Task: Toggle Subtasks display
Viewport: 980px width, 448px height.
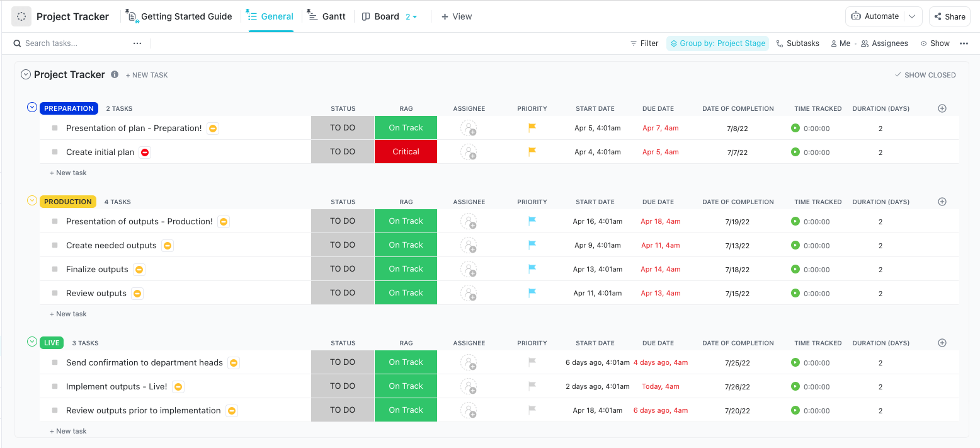Action: coord(797,43)
